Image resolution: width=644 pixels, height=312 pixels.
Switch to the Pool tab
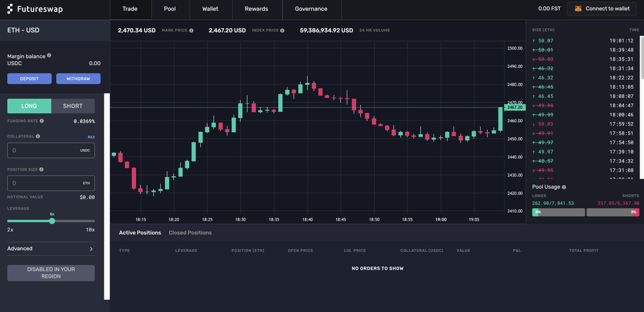click(x=170, y=8)
